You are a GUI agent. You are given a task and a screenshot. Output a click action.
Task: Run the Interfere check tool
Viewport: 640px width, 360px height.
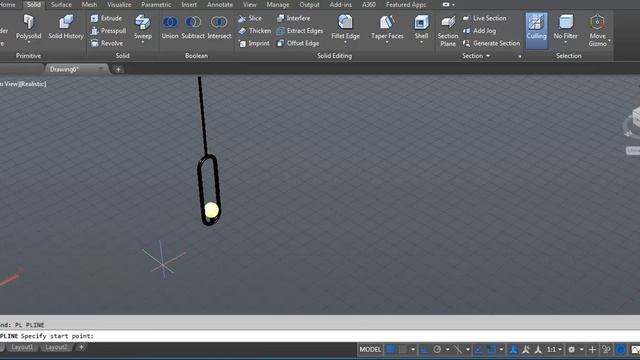293,18
